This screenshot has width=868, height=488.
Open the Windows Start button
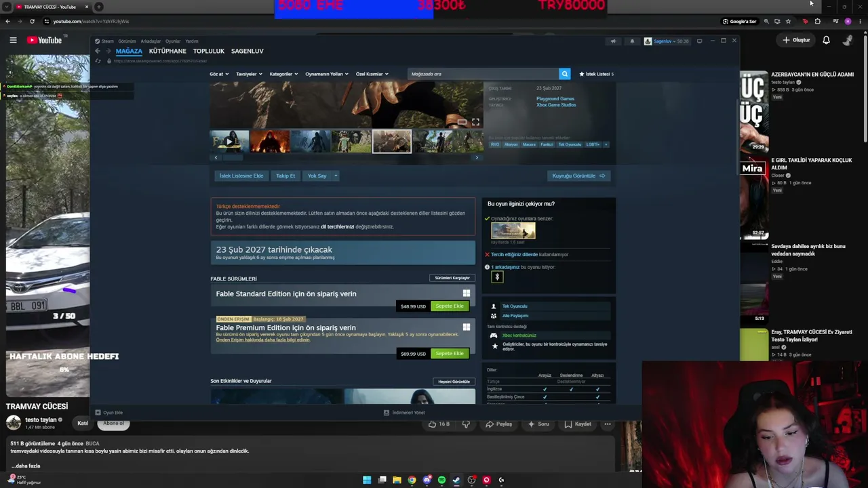click(x=367, y=480)
